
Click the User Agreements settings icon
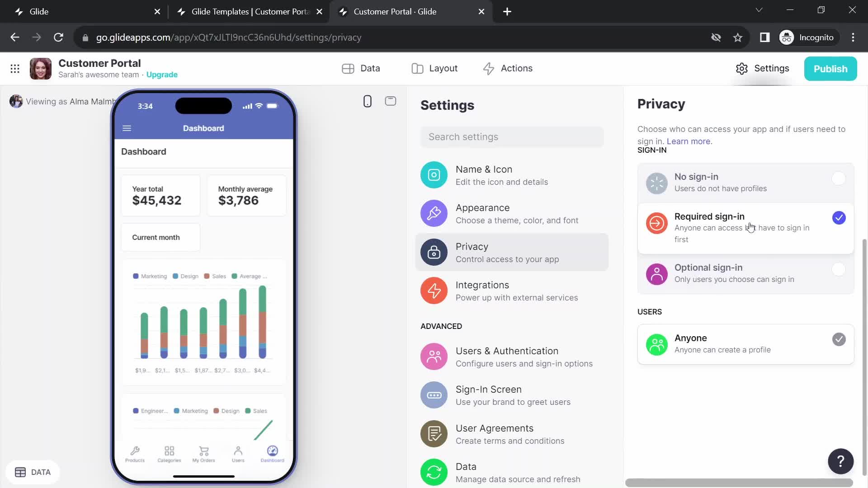[x=434, y=434]
